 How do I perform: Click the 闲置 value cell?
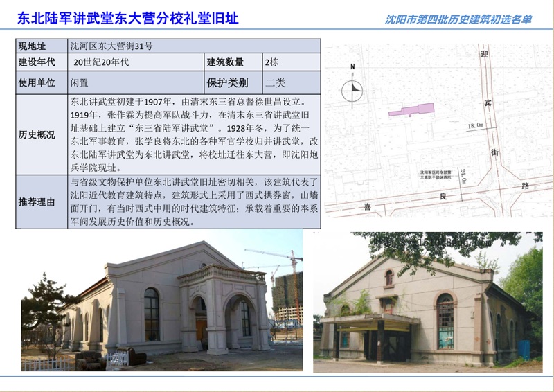(134, 82)
